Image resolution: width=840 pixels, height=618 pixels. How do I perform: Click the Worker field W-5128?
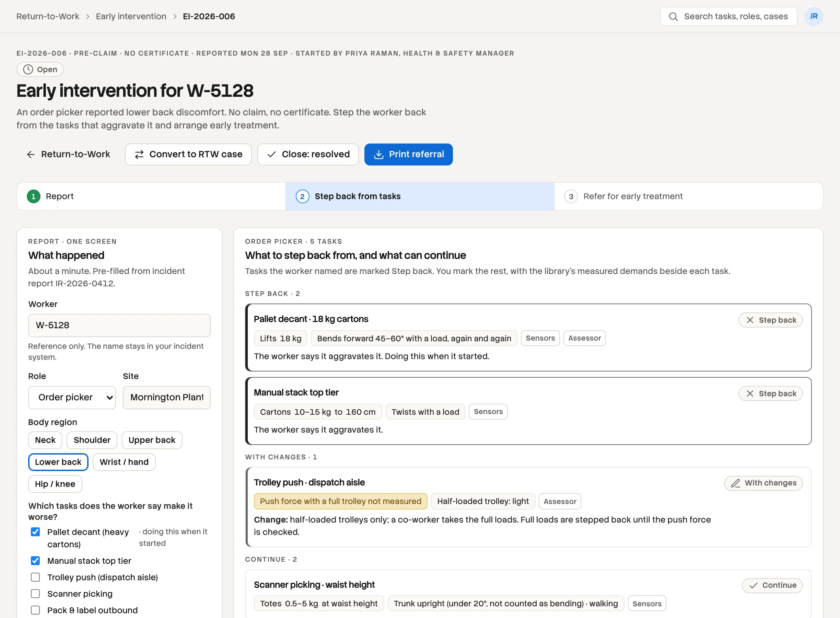[x=119, y=325]
